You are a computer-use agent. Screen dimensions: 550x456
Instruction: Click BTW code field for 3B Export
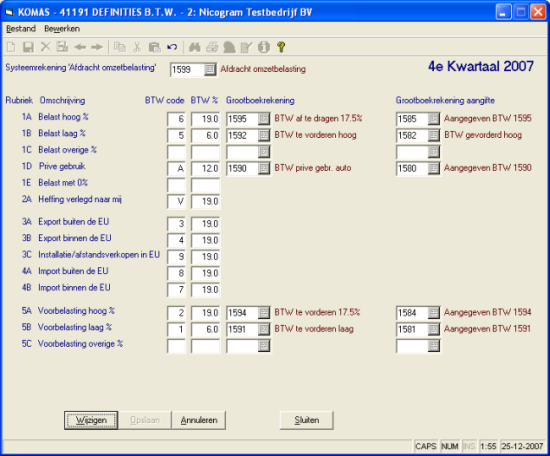(176, 240)
